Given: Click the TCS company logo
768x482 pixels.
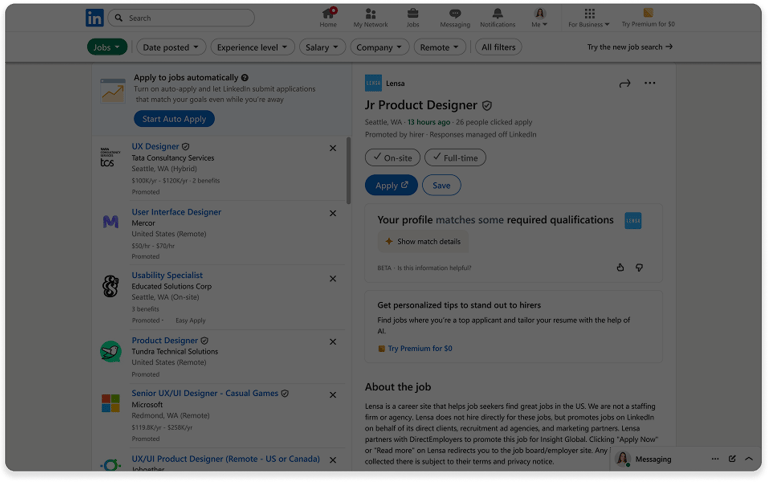Looking at the screenshot, I should (x=110, y=157).
